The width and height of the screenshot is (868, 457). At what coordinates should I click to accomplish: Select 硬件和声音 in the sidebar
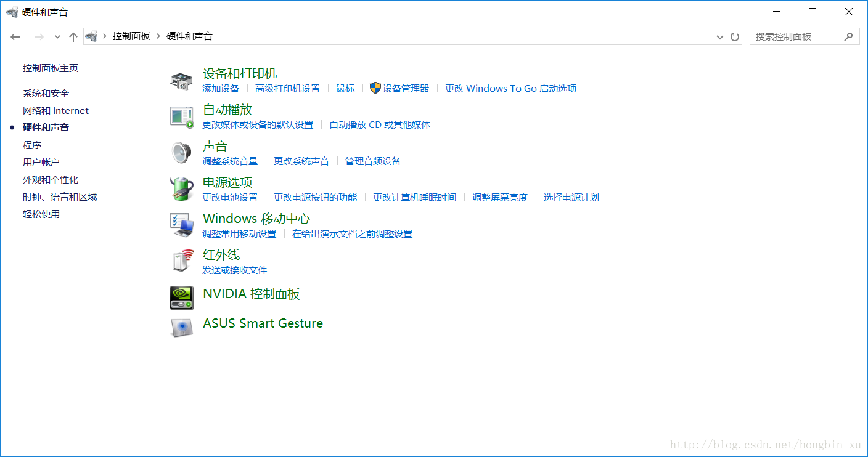click(x=46, y=127)
